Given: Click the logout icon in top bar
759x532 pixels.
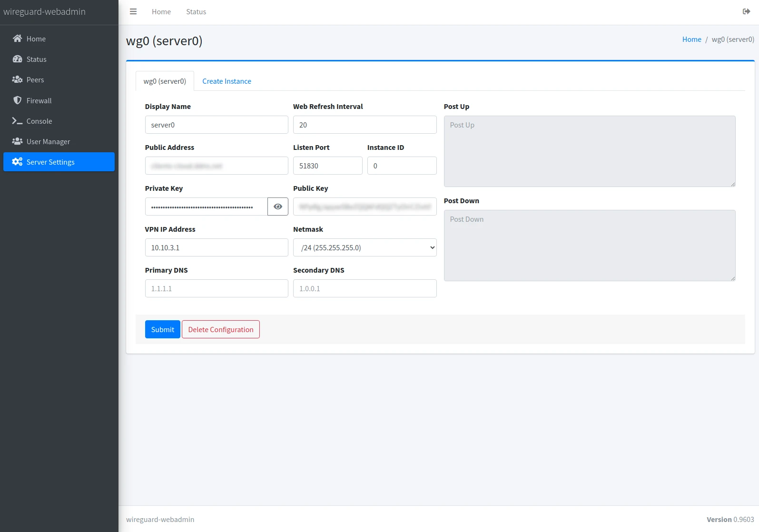Looking at the screenshot, I should pyautogui.click(x=746, y=11).
